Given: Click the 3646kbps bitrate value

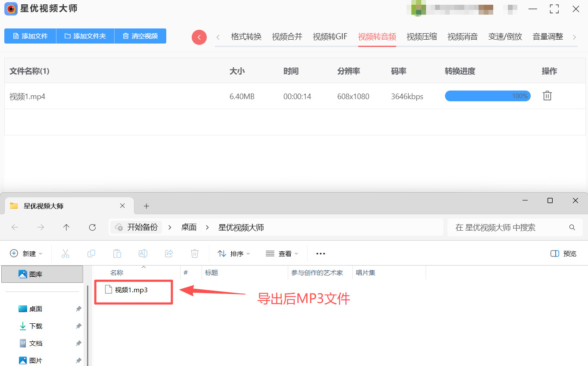Looking at the screenshot, I should pos(407,97).
